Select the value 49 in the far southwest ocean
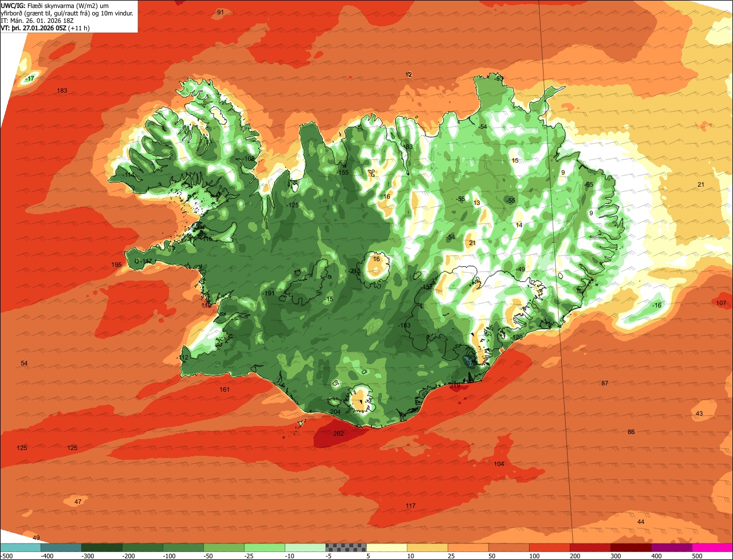The width and height of the screenshot is (733, 560). pos(36,538)
